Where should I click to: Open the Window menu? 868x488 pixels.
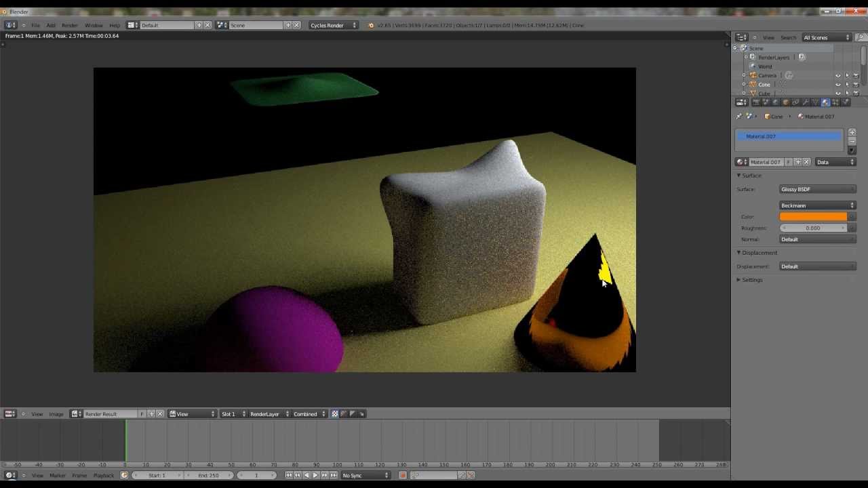click(x=94, y=25)
